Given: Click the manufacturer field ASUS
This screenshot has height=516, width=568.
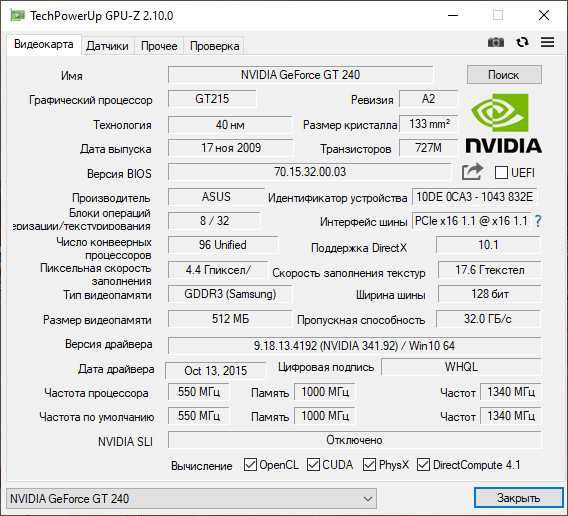Looking at the screenshot, I should tap(216, 197).
